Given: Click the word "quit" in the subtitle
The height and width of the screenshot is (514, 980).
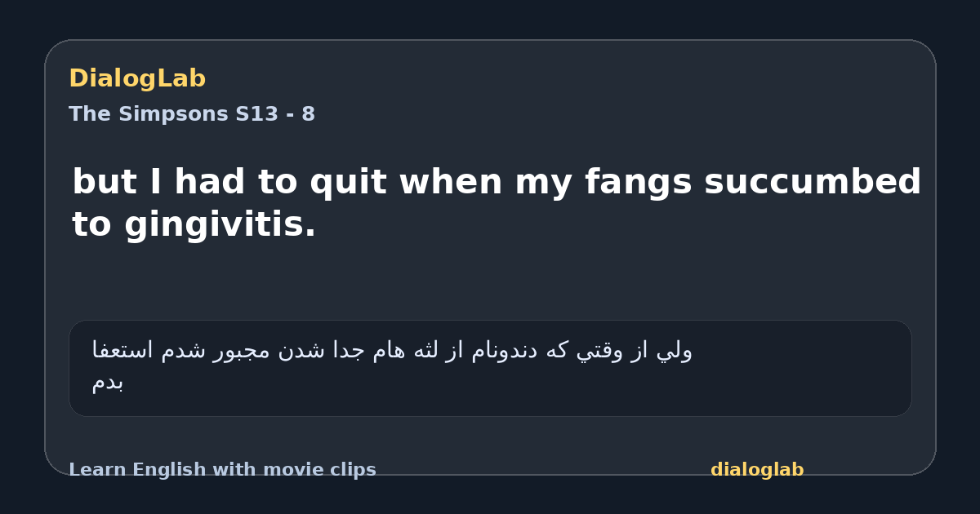Looking at the screenshot, I should [348, 184].
